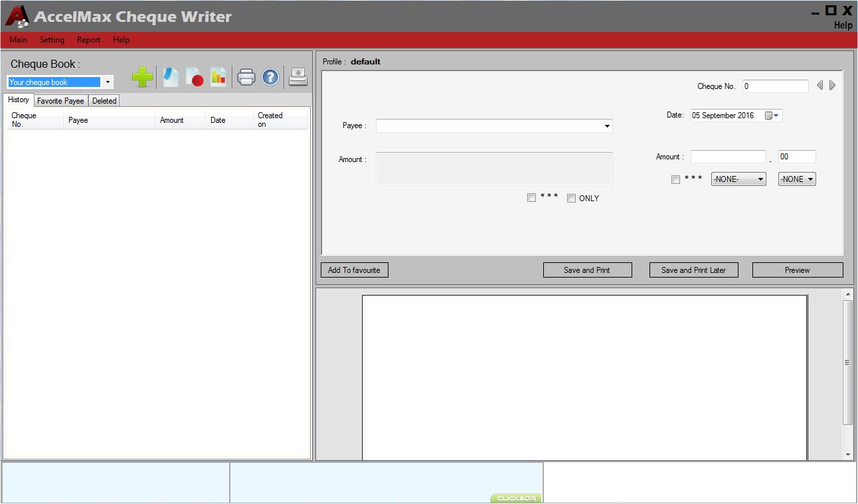Click the AccelMax logo icon
The width and height of the screenshot is (858, 504).
[17, 16]
